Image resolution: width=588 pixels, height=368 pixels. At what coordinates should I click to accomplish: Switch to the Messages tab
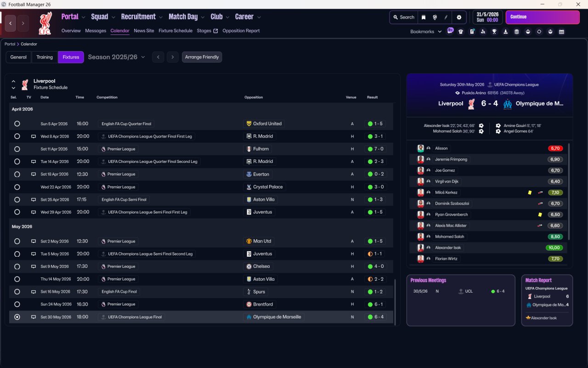point(96,31)
